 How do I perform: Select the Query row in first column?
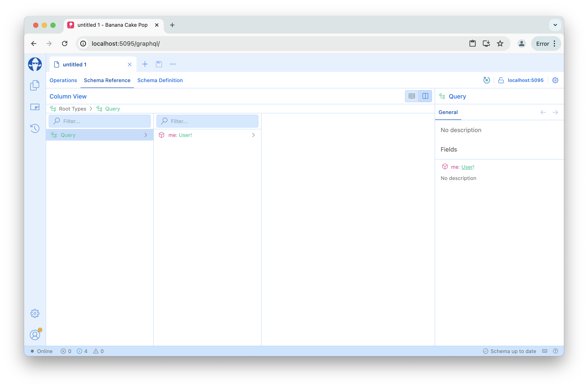[x=100, y=135]
